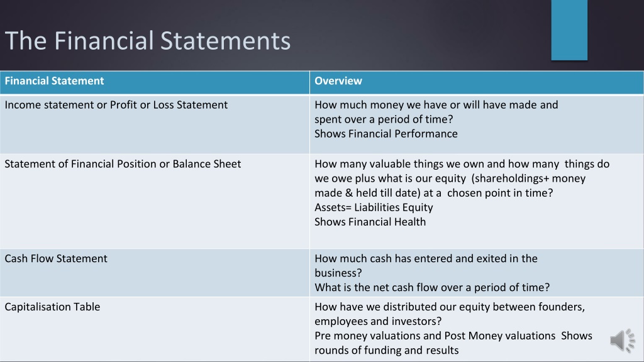Click the audio speaker icon

point(623,340)
